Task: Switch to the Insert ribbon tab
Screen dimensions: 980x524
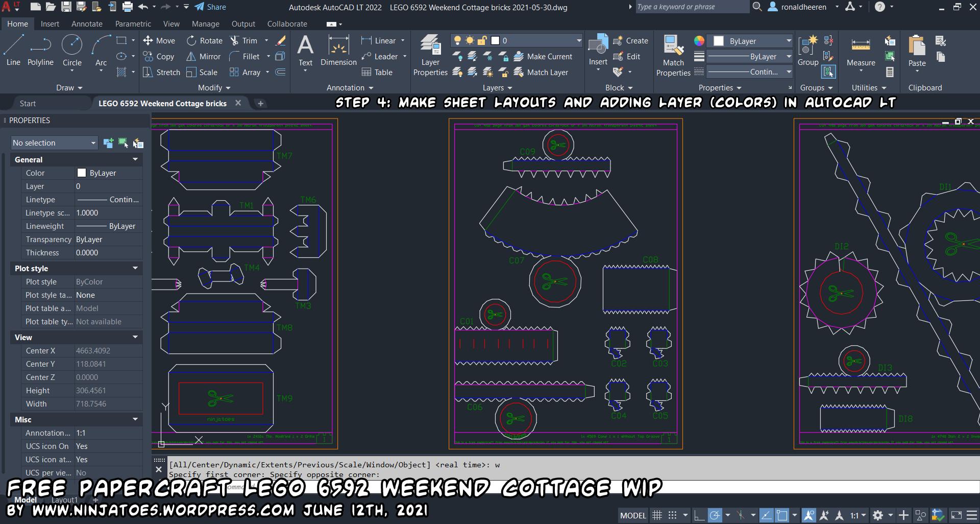Action: [50, 24]
